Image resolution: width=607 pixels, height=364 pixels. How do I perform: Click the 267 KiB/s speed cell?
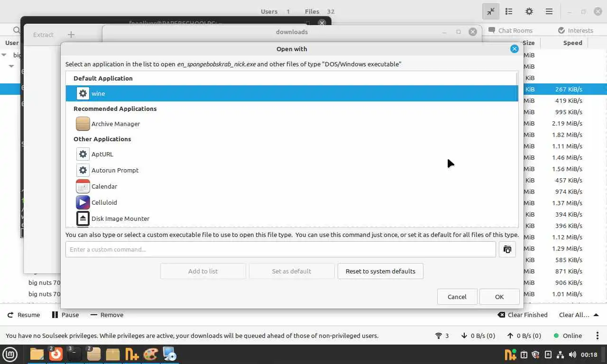[569, 89]
